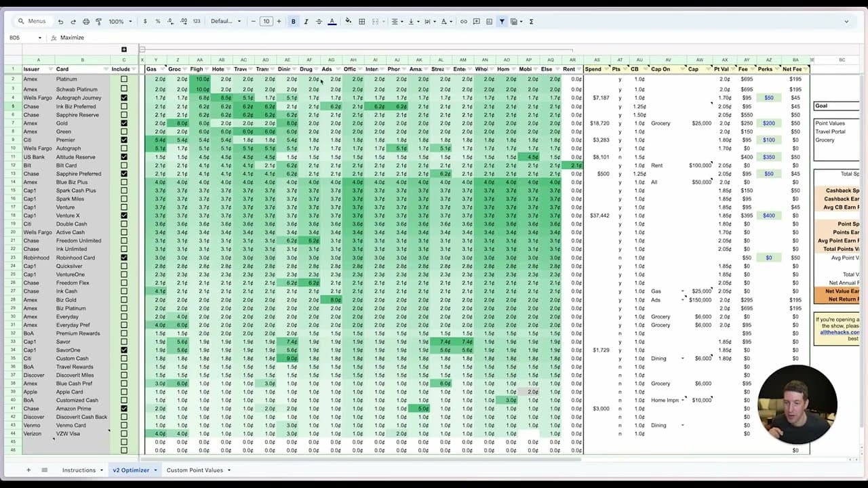Open the text color picker
The image size is (868, 488).
[332, 22]
